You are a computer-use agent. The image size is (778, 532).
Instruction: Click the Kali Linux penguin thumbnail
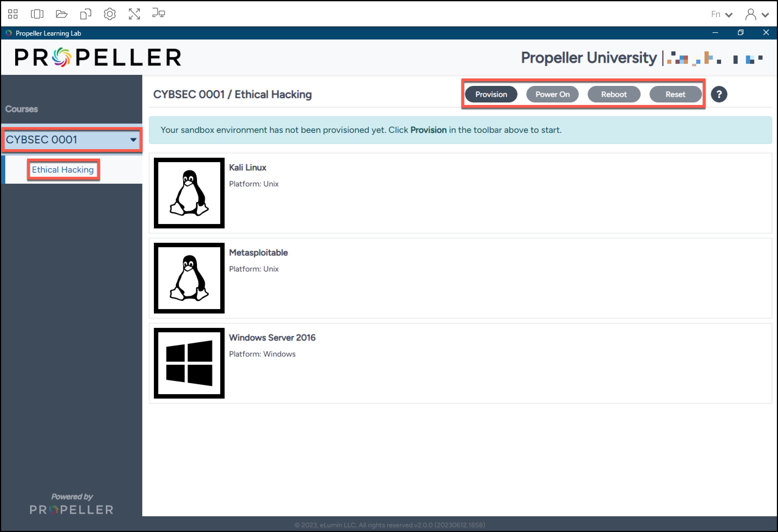189,193
